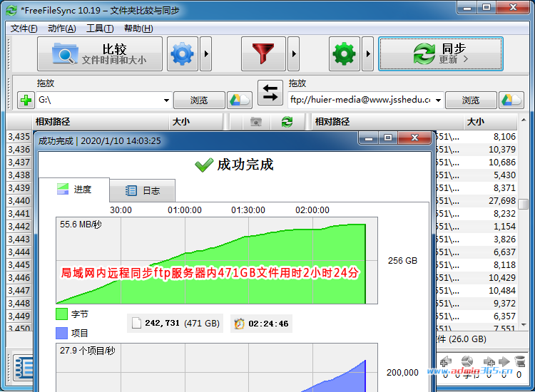This screenshot has height=392, width=535.
Task: Click left 浏览 browse button
Action: [199, 100]
